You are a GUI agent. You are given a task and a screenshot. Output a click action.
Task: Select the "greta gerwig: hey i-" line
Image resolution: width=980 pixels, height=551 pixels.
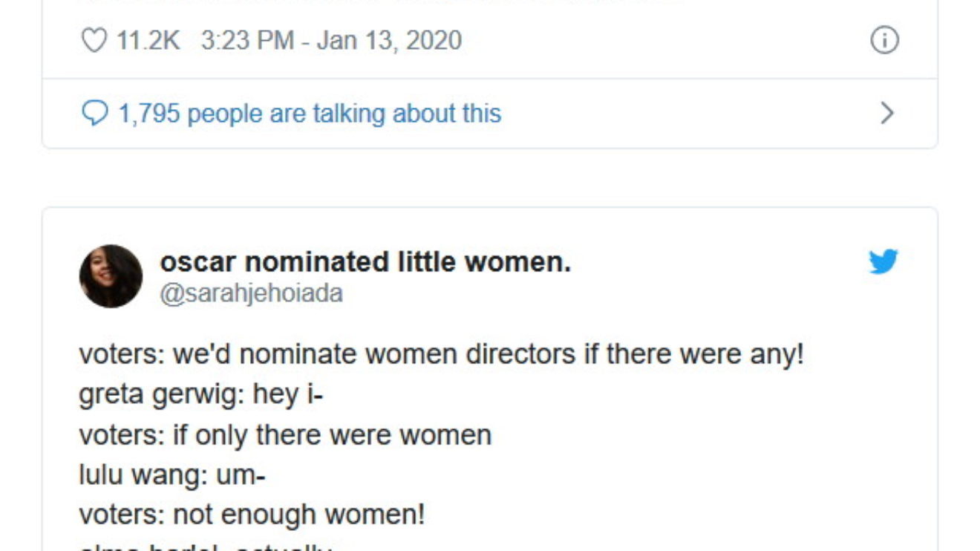click(200, 394)
